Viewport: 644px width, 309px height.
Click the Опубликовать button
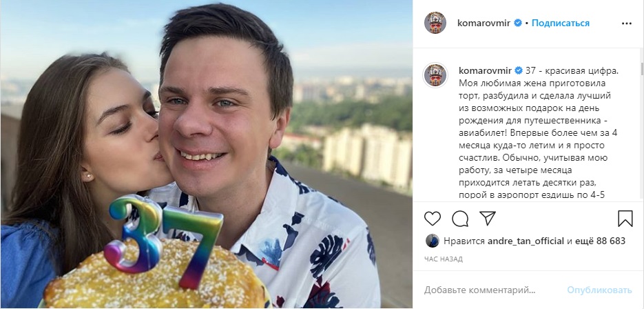point(599,290)
